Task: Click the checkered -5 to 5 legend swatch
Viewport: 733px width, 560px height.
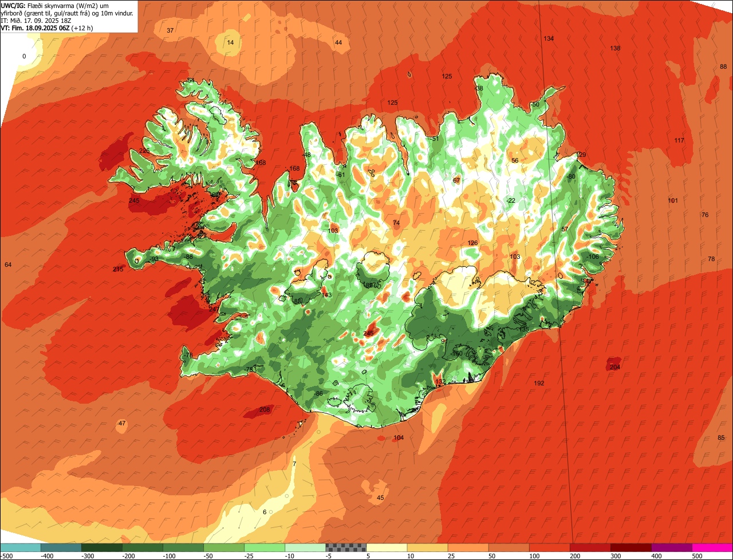Action: (x=346, y=547)
